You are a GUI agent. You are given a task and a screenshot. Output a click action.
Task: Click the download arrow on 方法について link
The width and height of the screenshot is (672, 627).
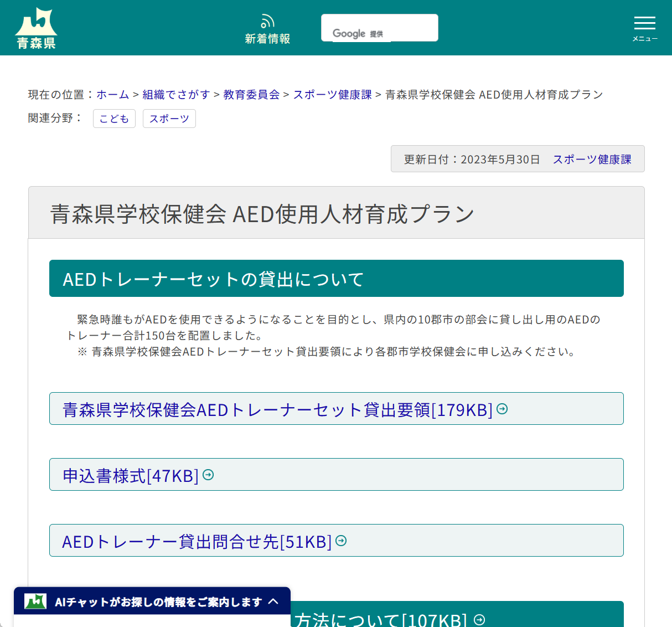tap(479, 620)
